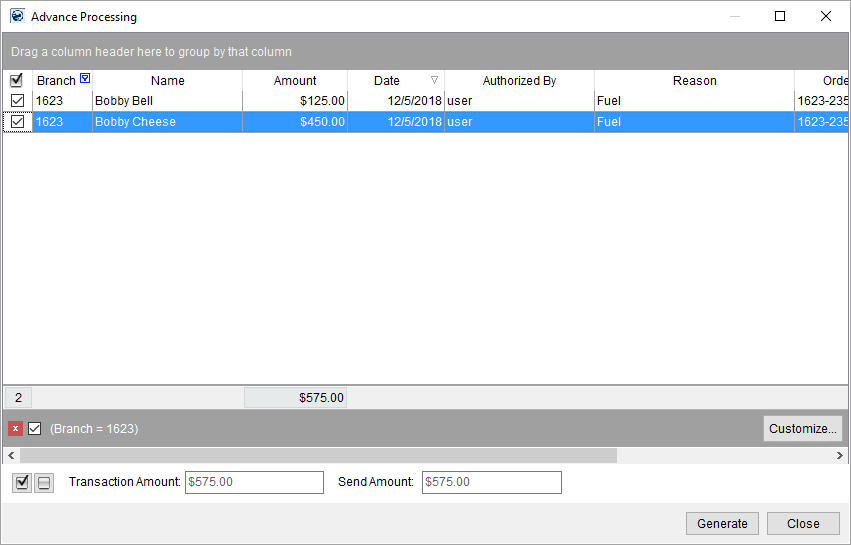Toggle the select-all checkbox in the header
This screenshot has height=545, width=851.
coord(16,81)
